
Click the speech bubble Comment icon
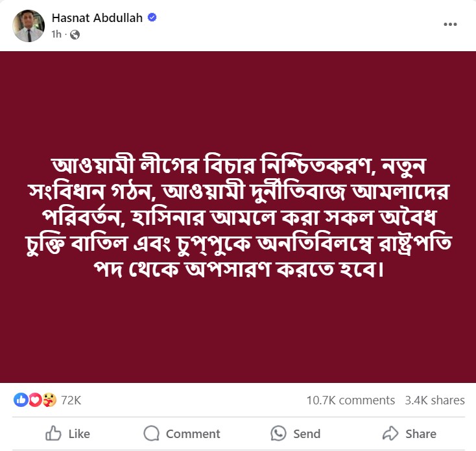pos(152,434)
